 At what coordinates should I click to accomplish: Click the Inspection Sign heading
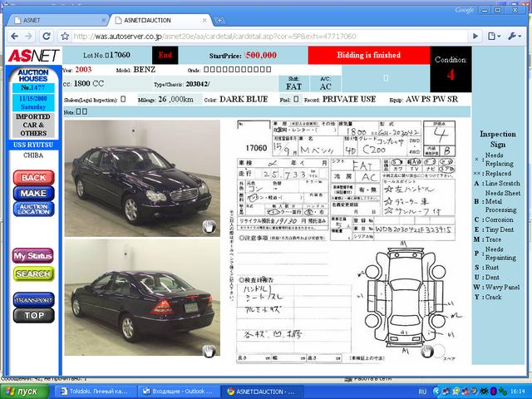pyautogui.click(x=498, y=139)
